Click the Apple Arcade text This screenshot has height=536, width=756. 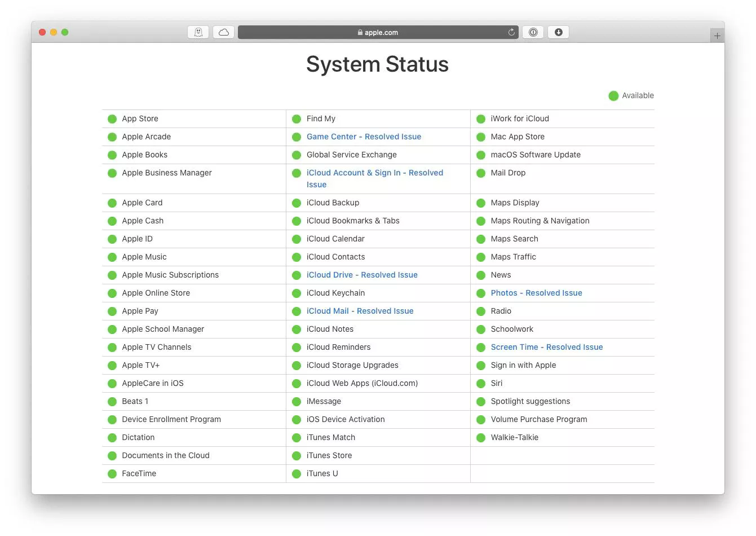tap(146, 137)
